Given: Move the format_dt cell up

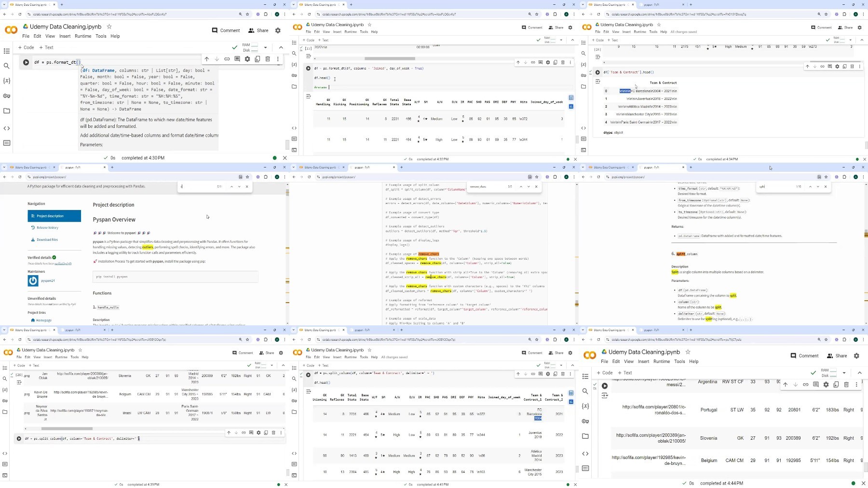Looking at the screenshot, I should (207, 59).
